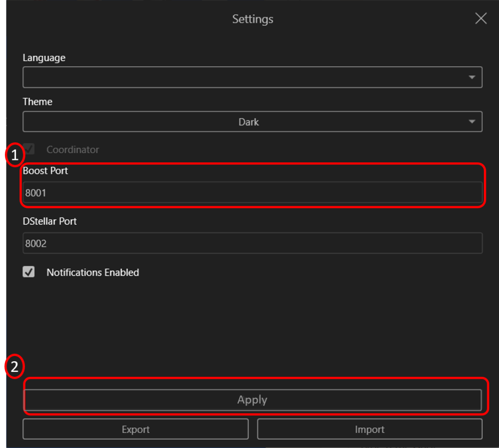The image size is (499, 448).
Task: Export the settings with the Export button
Action: [135, 429]
